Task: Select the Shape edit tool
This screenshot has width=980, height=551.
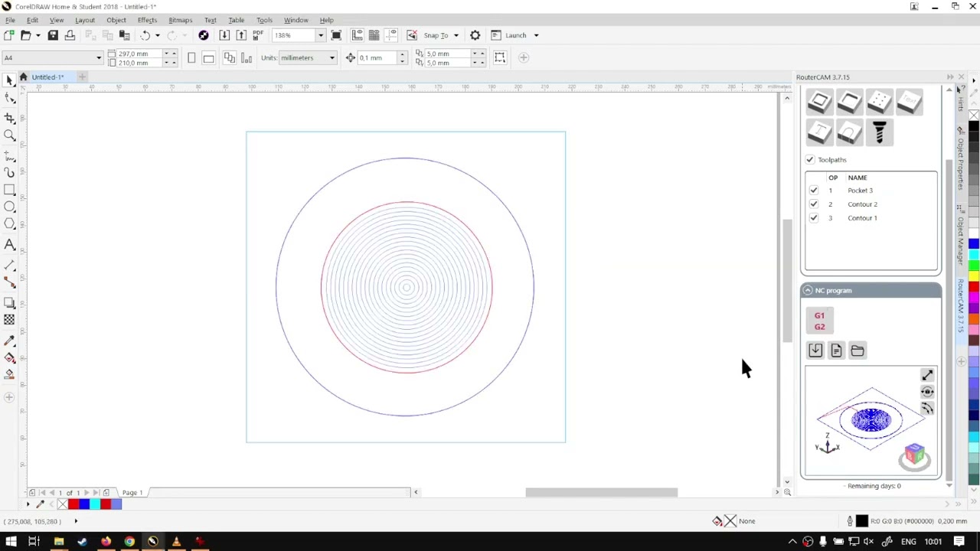Action: (9, 98)
